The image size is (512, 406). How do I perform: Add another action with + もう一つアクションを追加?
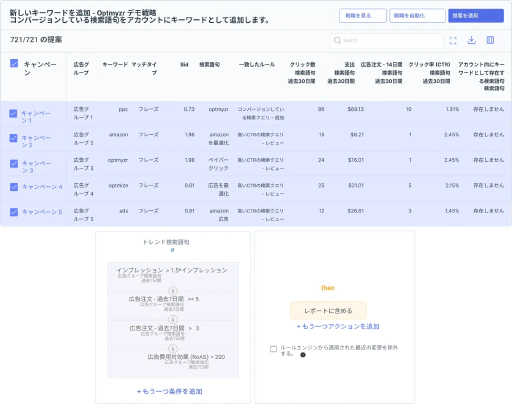pyautogui.click(x=338, y=326)
